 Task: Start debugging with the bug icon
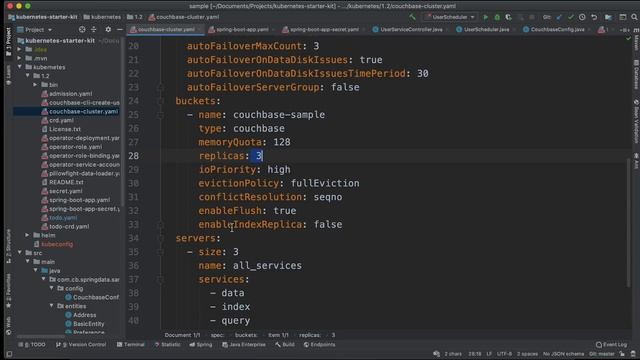(x=497, y=17)
